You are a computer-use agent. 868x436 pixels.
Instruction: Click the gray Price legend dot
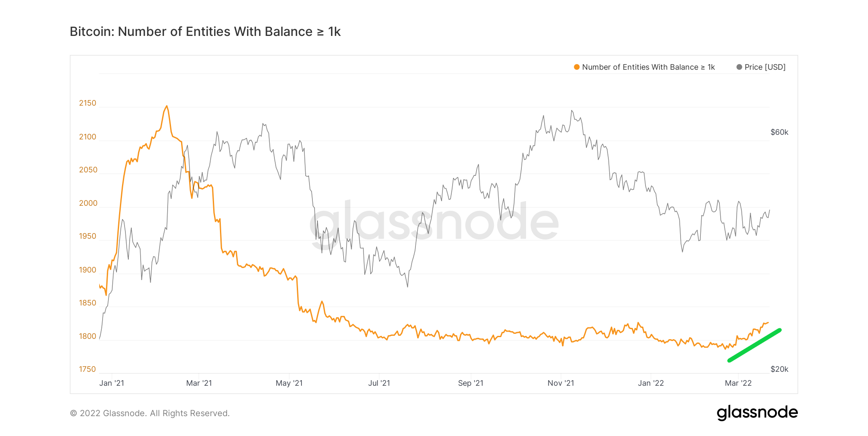(x=739, y=67)
